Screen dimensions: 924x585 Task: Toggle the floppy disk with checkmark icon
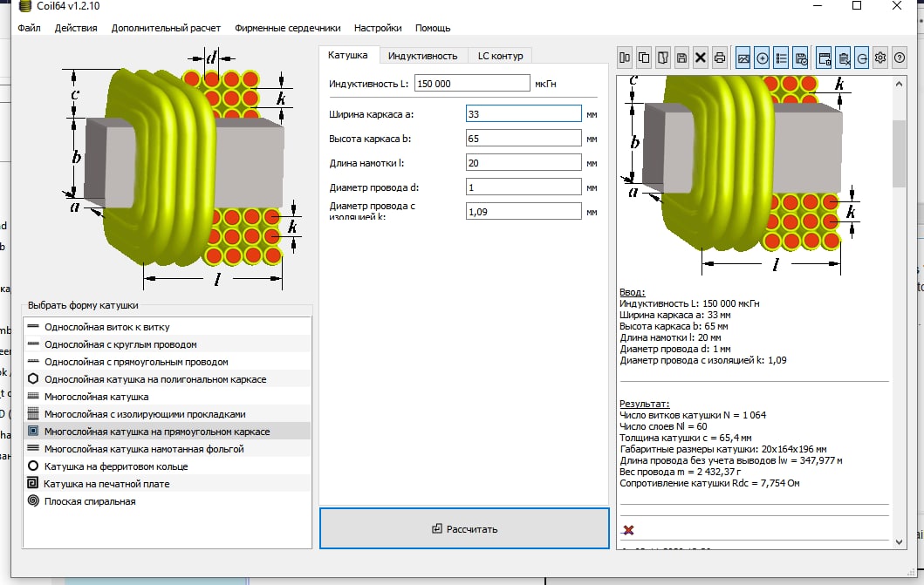coord(800,58)
